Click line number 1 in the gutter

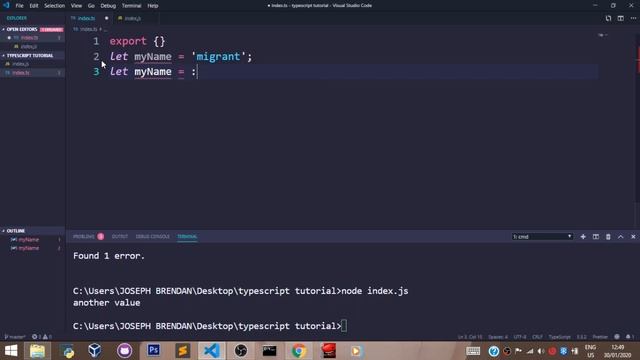[x=96, y=41]
